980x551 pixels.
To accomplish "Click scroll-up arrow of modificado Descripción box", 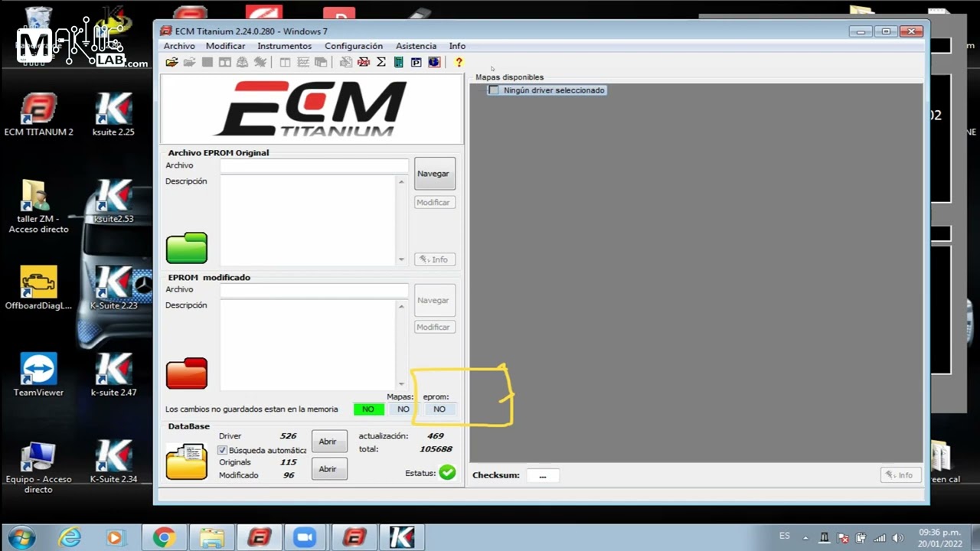I will point(401,307).
